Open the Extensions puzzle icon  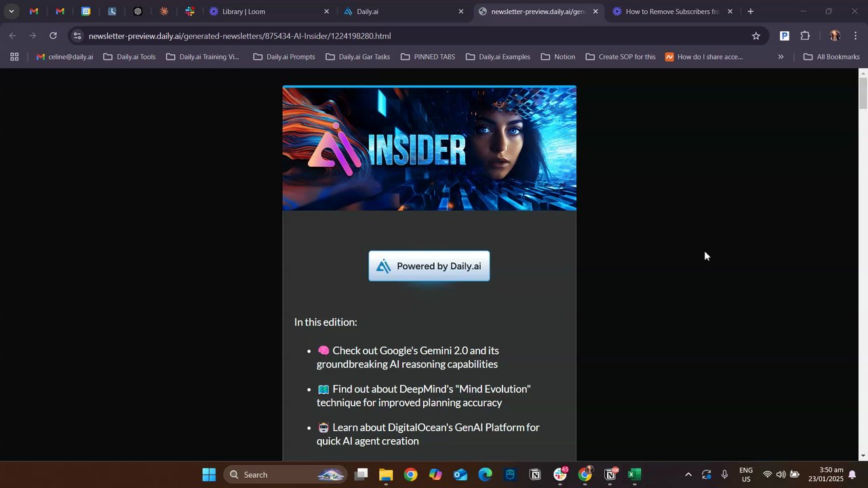click(806, 36)
